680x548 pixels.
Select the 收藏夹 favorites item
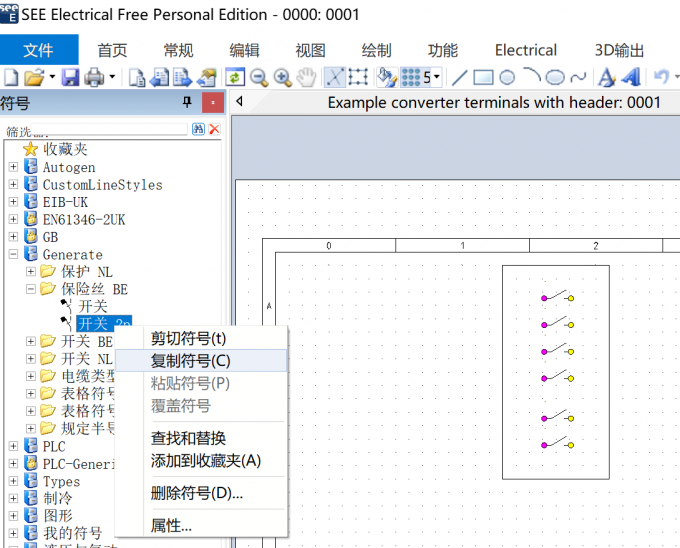coord(65,149)
